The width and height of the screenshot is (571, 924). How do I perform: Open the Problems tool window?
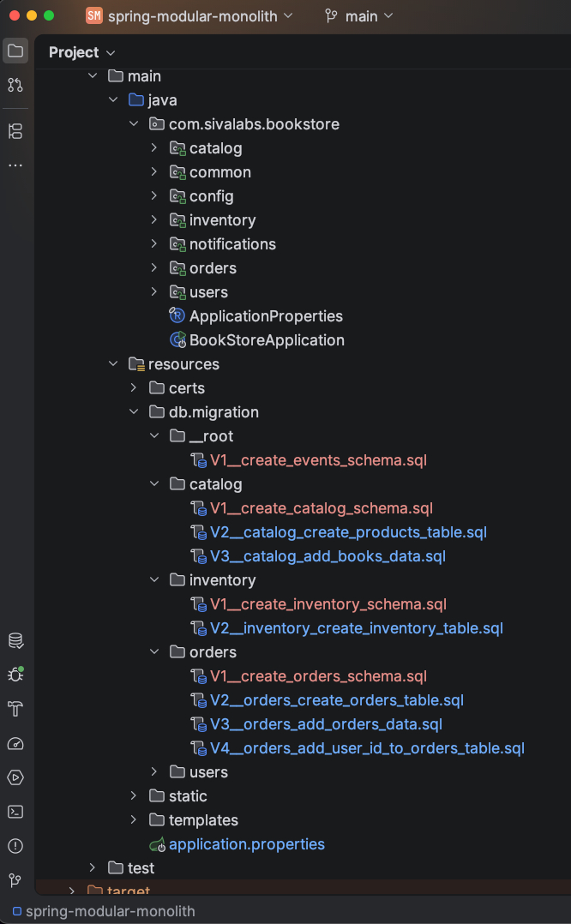tap(15, 846)
